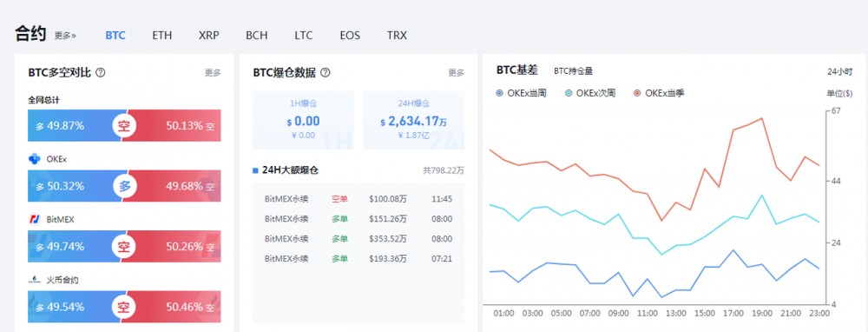Click the 24H大额爆仓 heading

click(290, 170)
